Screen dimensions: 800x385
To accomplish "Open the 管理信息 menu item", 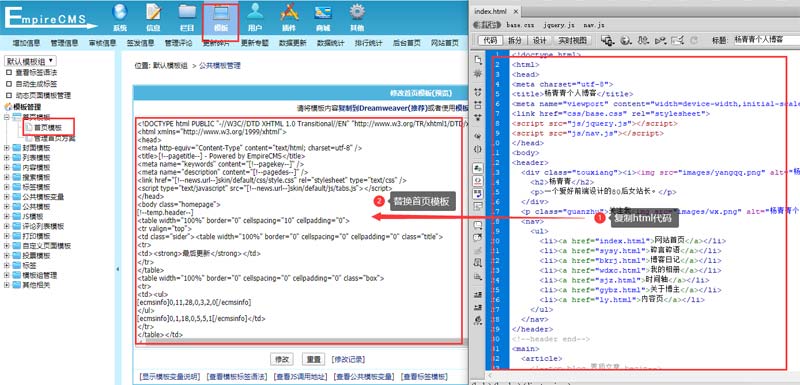I will coord(64,43).
